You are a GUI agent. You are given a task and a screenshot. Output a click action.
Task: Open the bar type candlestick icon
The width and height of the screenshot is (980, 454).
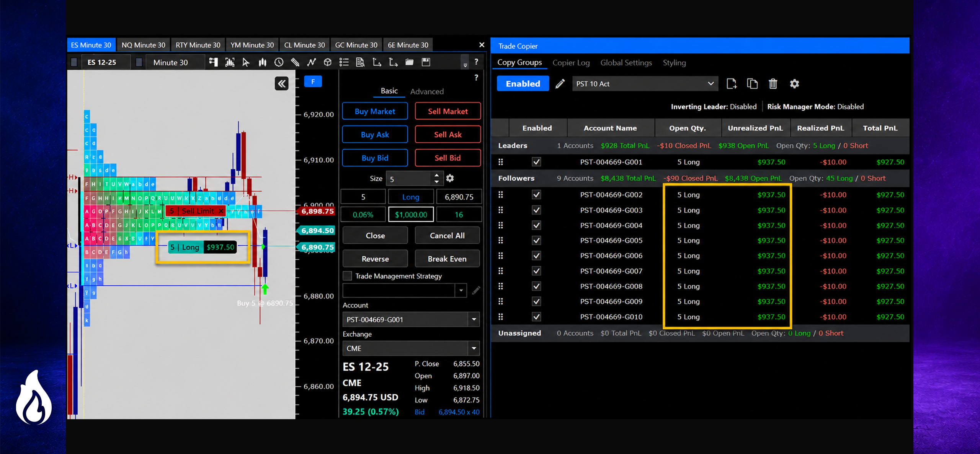(x=262, y=62)
